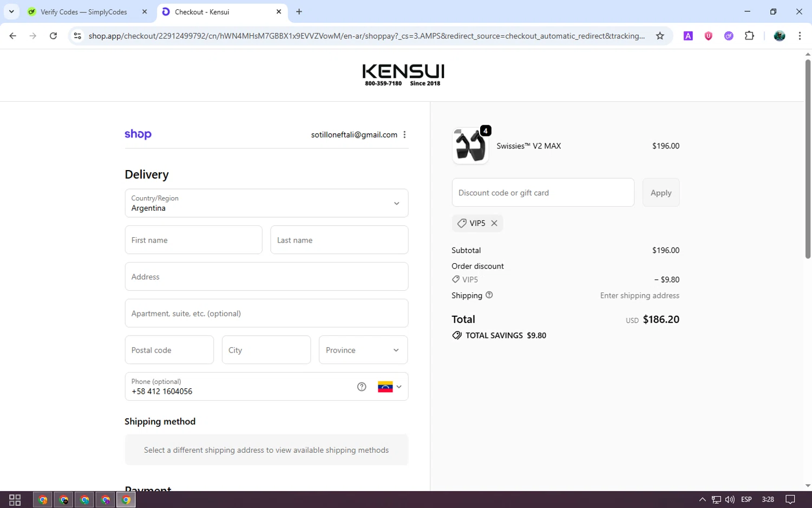The width and height of the screenshot is (812, 508).
Task: Open the Chrome profile avatar
Action: [780, 36]
